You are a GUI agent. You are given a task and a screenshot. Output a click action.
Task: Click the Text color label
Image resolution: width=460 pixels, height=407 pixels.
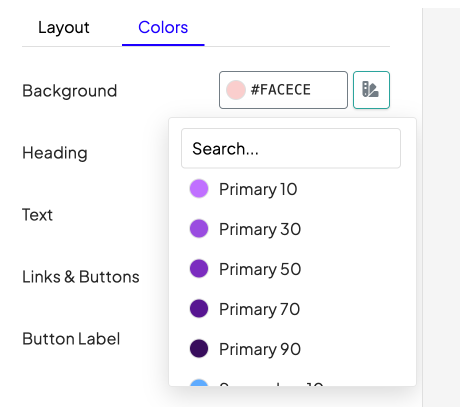click(37, 215)
